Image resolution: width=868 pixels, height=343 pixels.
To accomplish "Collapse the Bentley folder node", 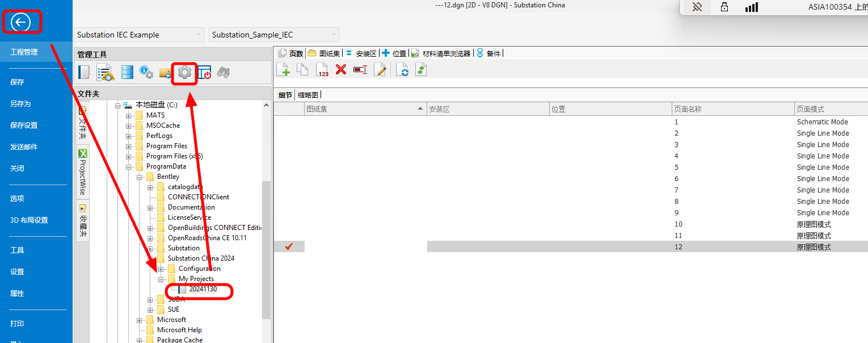I will pos(140,177).
